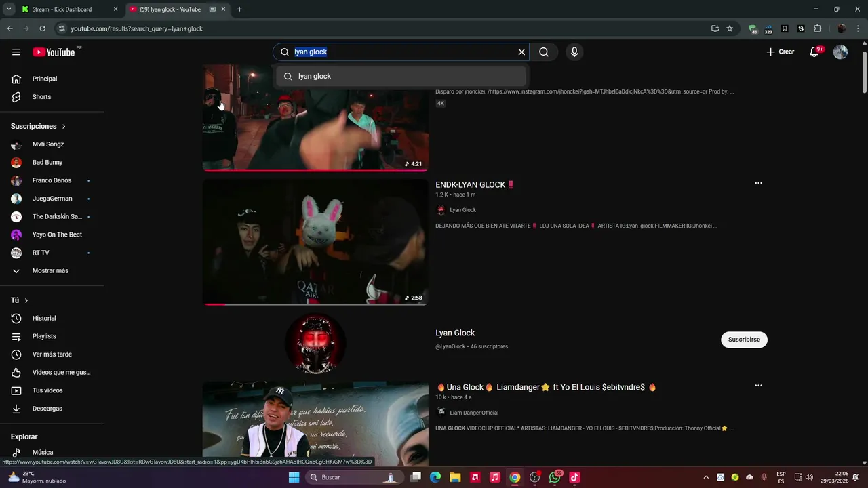Viewport: 868px width, 488px height.
Task: Open File Explorer from the taskbar
Action: click(455, 477)
